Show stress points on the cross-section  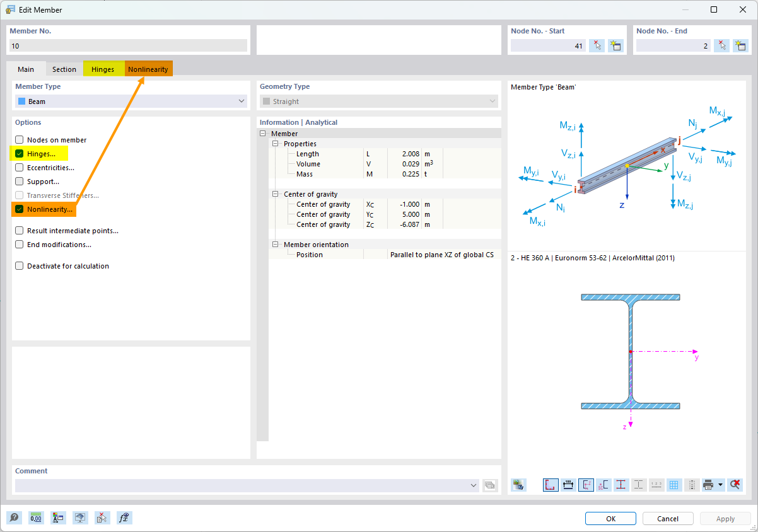coord(621,485)
